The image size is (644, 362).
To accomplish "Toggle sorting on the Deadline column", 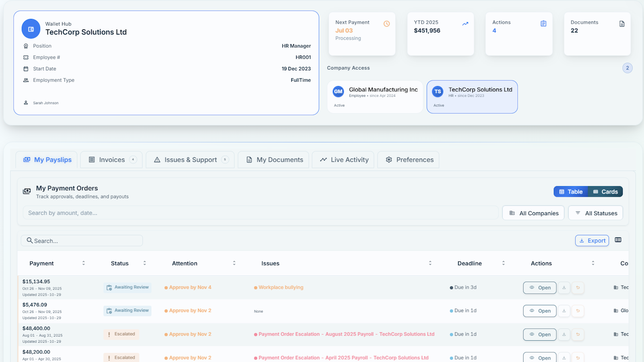I will click(x=504, y=263).
